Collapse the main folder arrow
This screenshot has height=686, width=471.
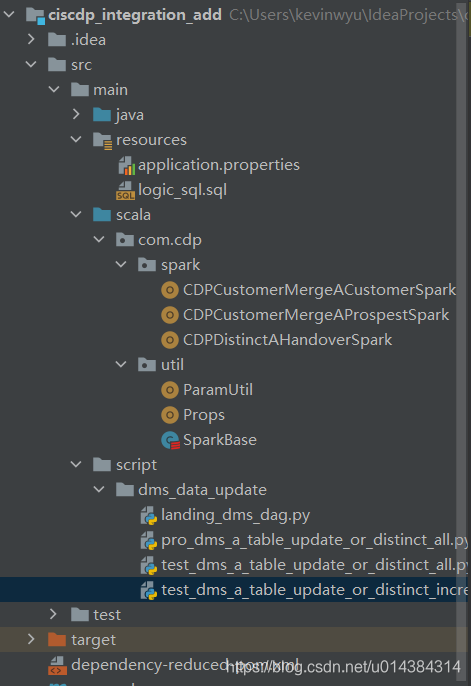(x=54, y=90)
